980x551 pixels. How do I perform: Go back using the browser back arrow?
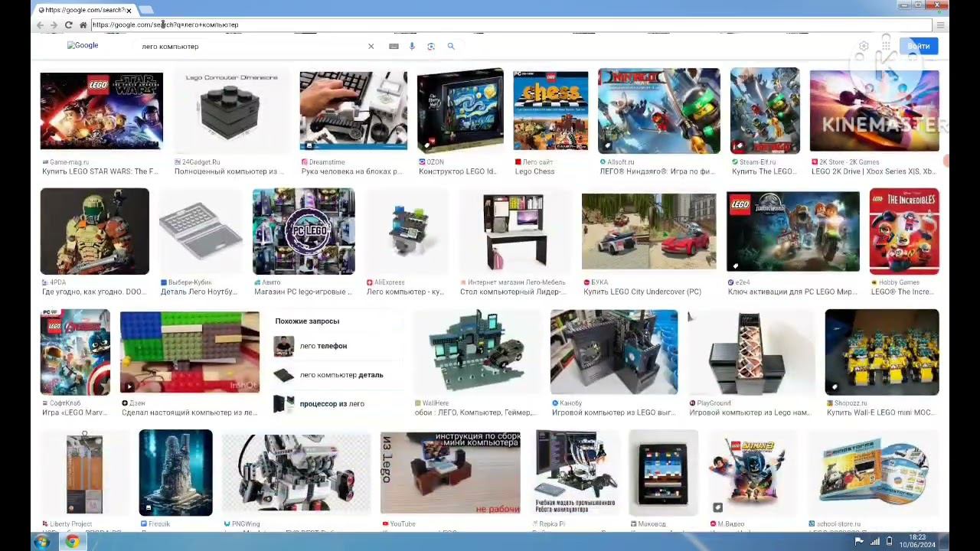coord(40,25)
